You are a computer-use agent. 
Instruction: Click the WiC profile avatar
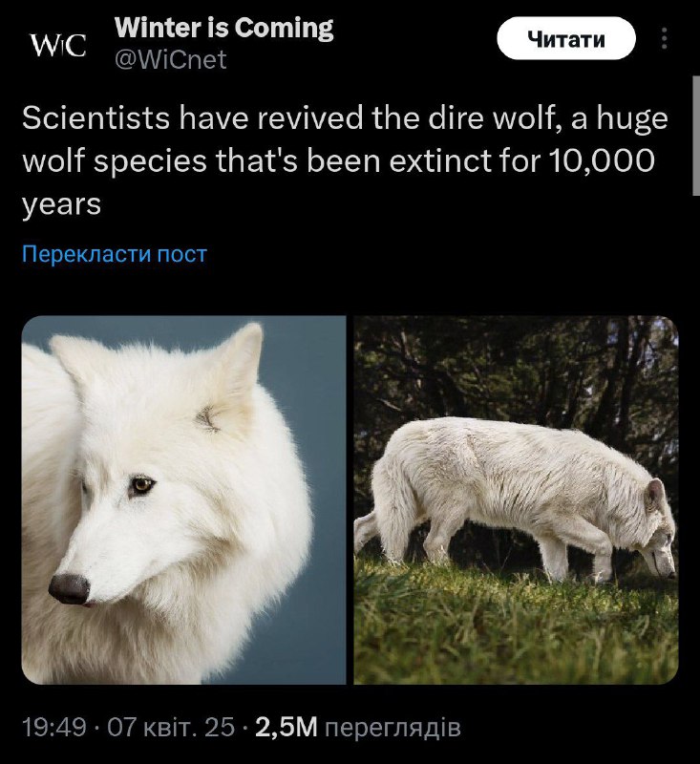coord(58,45)
